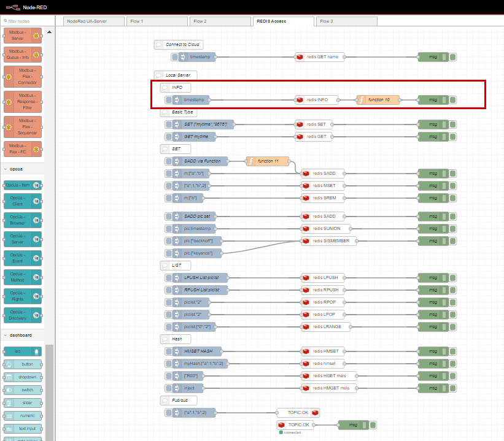This screenshot has width=504, height=441.
Task: Toggle debug button on redis HMSET msg node
Action: point(452,351)
